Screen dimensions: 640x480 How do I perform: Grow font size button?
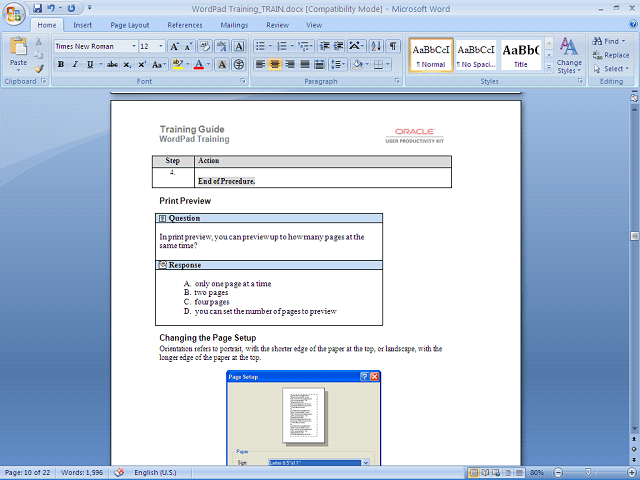click(x=174, y=46)
